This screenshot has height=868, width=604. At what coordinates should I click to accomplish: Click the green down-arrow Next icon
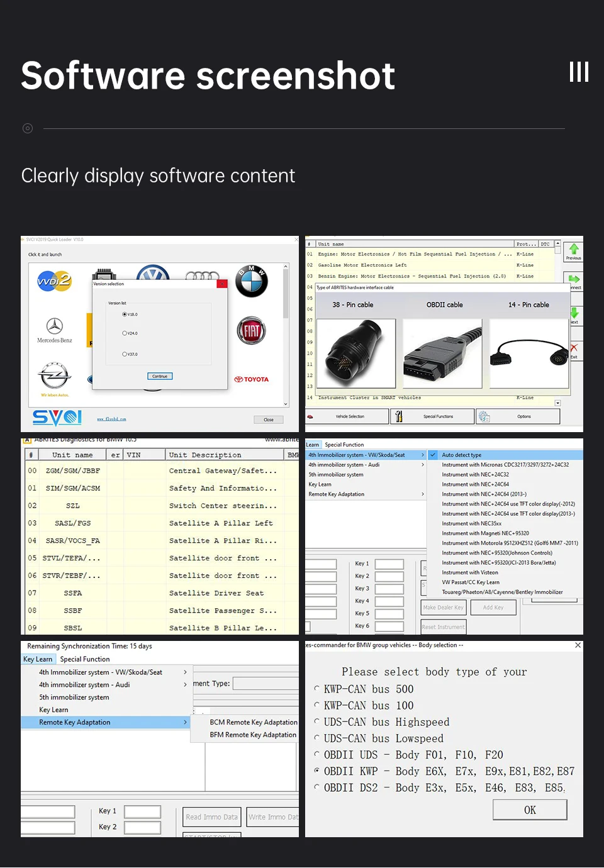coord(574,313)
